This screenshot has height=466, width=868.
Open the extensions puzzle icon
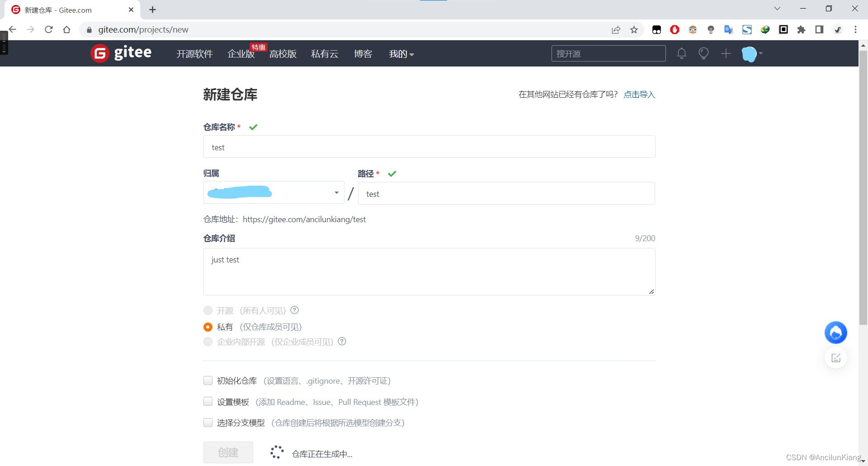[801, 30]
